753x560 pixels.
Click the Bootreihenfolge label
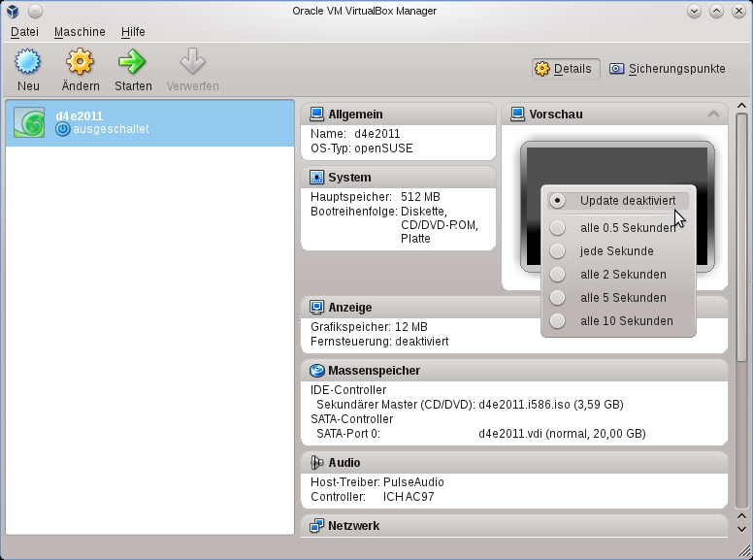pos(354,212)
